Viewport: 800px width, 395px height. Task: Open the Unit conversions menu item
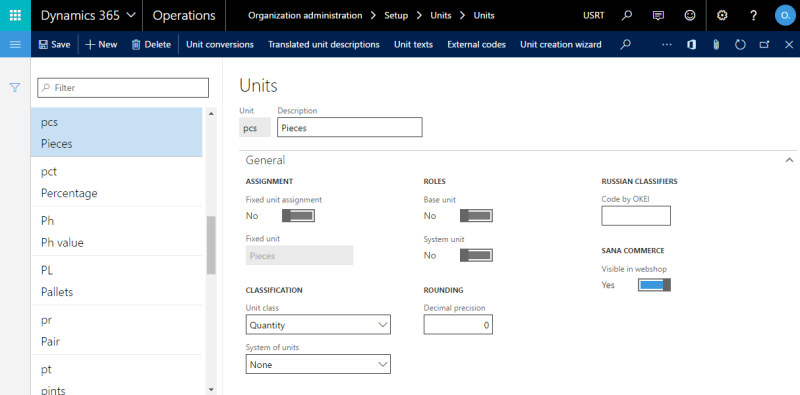(220, 44)
